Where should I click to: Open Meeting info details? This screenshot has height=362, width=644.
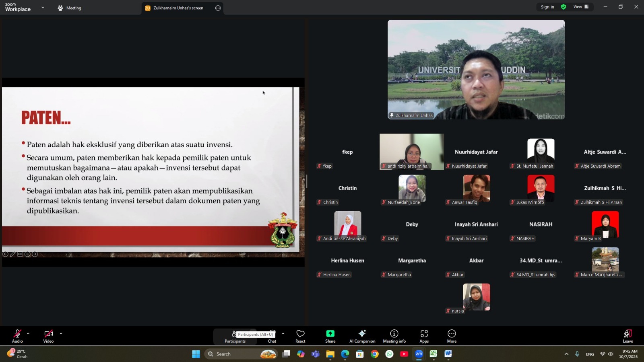pyautogui.click(x=394, y=336)
